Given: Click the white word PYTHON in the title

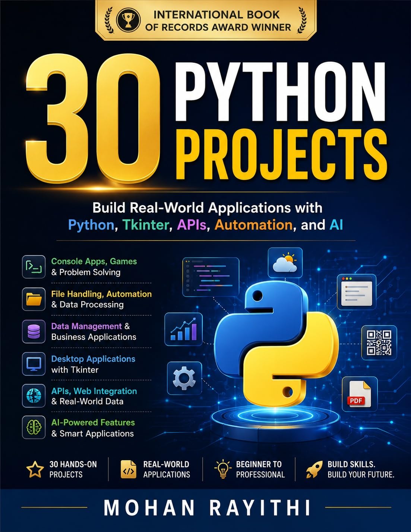Looking at the screenshot, I should click(280, 92).
